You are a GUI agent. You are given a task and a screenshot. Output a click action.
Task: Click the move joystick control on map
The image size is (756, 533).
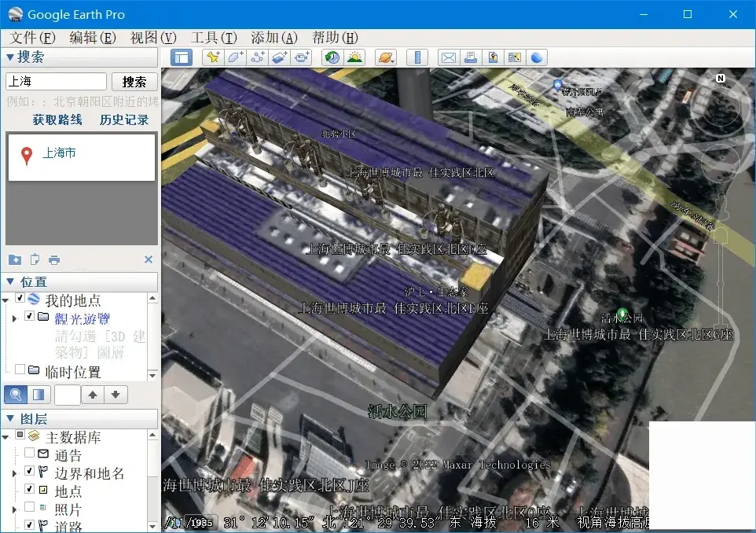[721, 164]
